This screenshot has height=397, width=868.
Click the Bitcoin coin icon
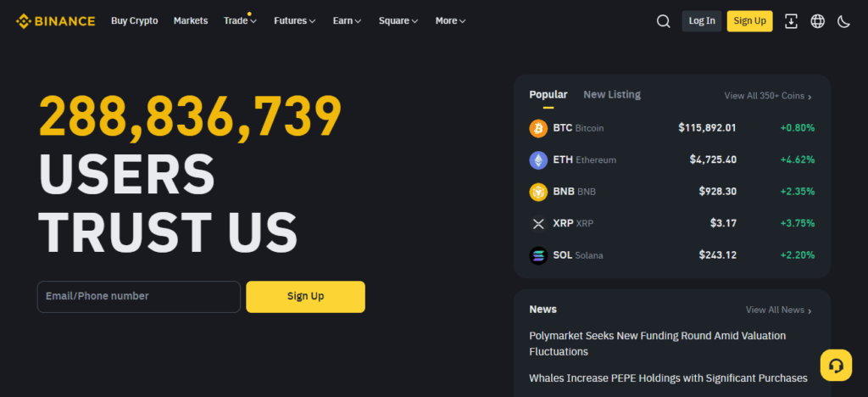coord(538,128)
